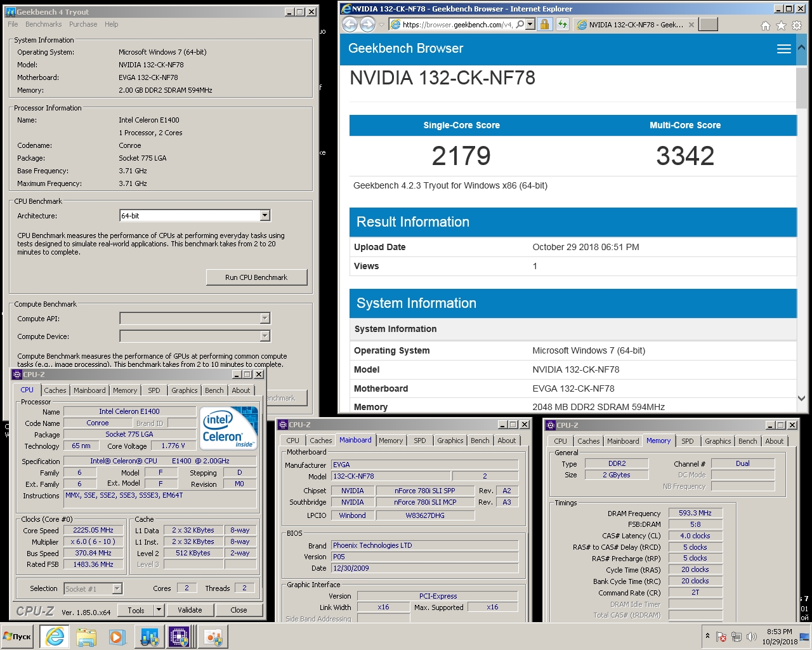Click the single-core score 2179

click(x=461, y=156)
